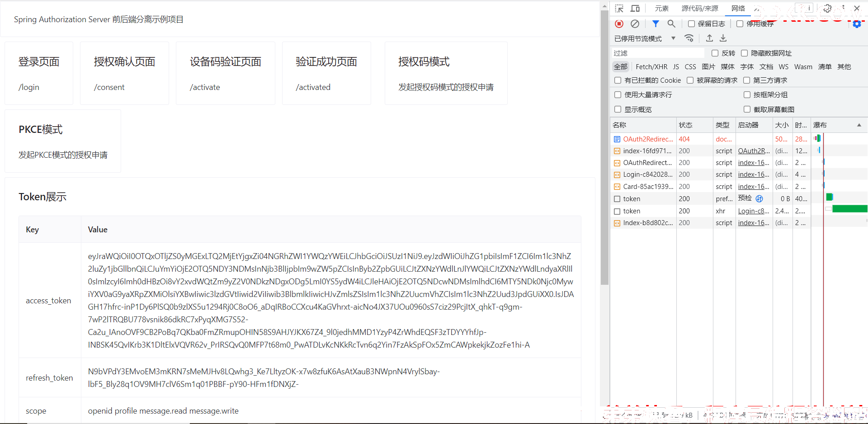Click the preflight link icon in the token row
Image resolution: width=868 pixels, height=424 pixels.
tap(759, 198)
